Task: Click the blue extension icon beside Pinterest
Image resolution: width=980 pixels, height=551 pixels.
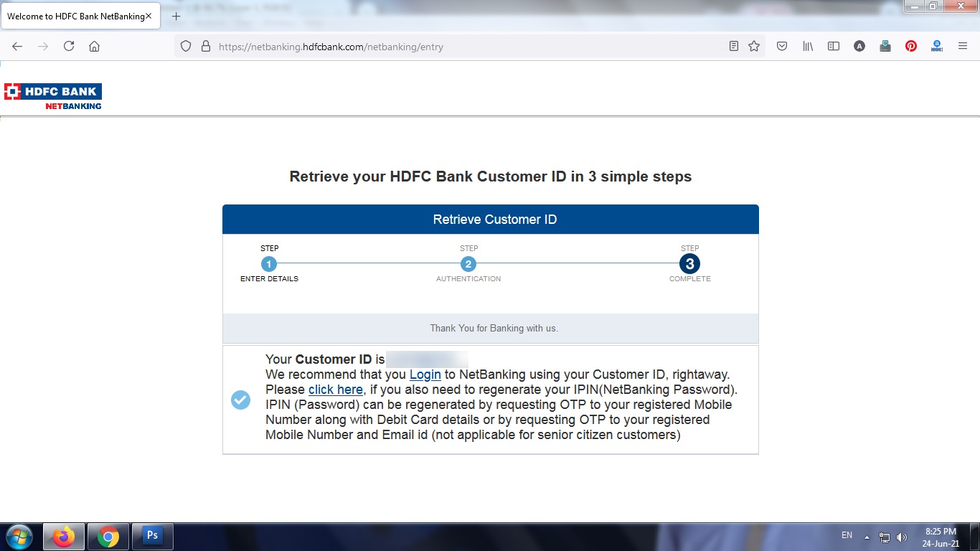Action: coord(937,46)
